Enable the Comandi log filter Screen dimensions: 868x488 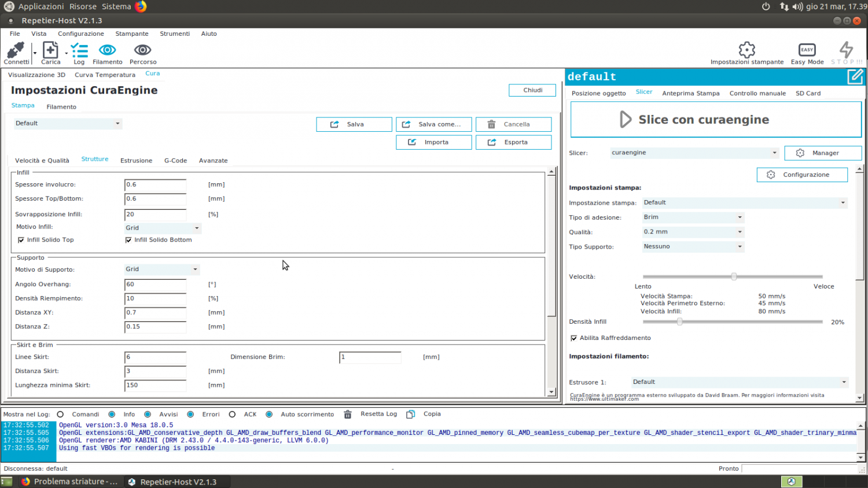click(x=60, y=415)
